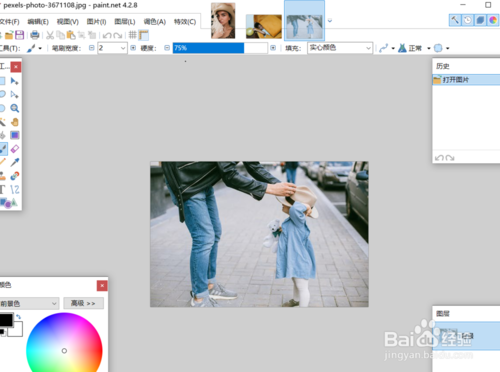Swap primary and secondary colors arrow
This screenshot has height=372, width=500.
pyautogui.click(x=18, y=317)
